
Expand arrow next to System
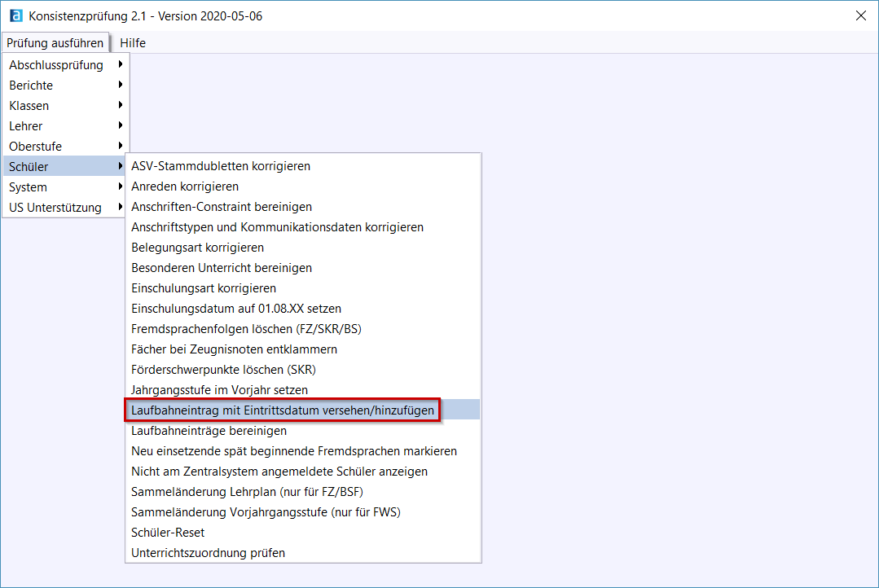coord(120,186)
